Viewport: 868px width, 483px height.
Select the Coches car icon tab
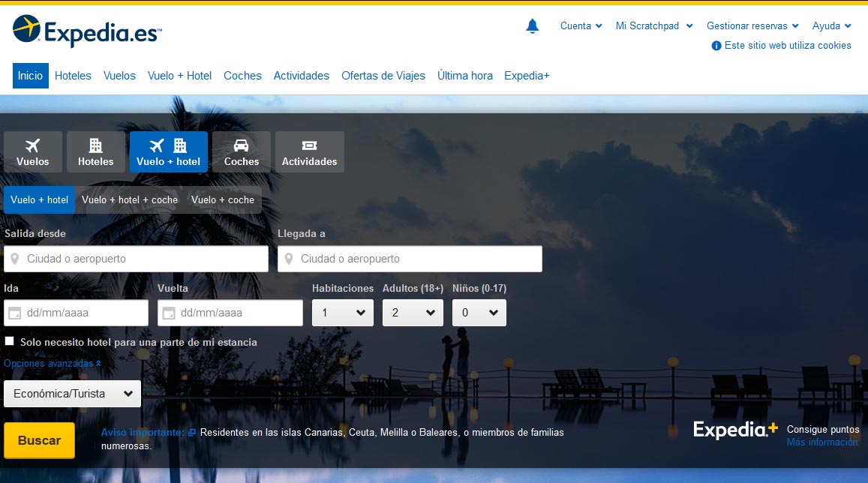pos(241,152)
